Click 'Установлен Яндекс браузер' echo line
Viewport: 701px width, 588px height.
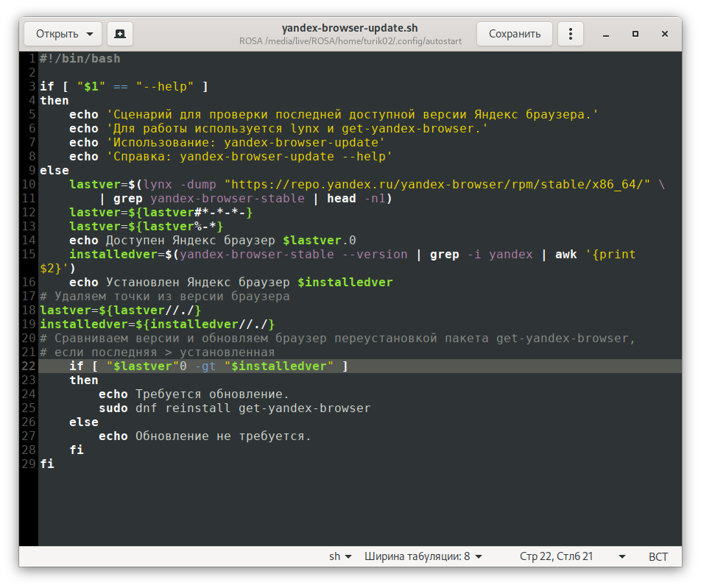[x=230, y=283]
